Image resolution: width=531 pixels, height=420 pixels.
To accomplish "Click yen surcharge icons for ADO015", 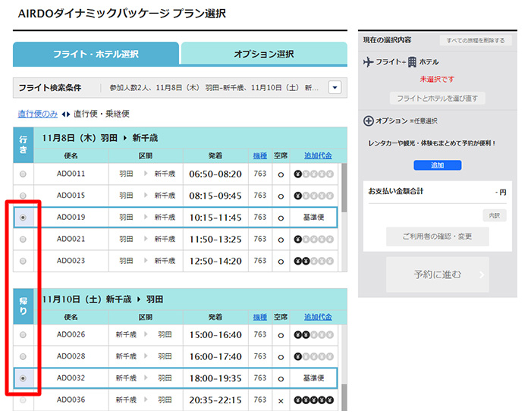I will pyautogui.click(x=313, y=196).
